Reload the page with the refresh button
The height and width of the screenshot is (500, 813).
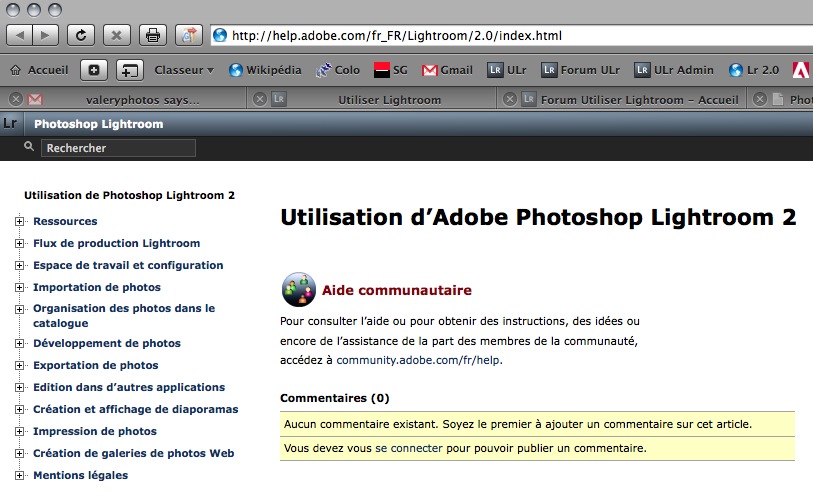coord(81,36)
